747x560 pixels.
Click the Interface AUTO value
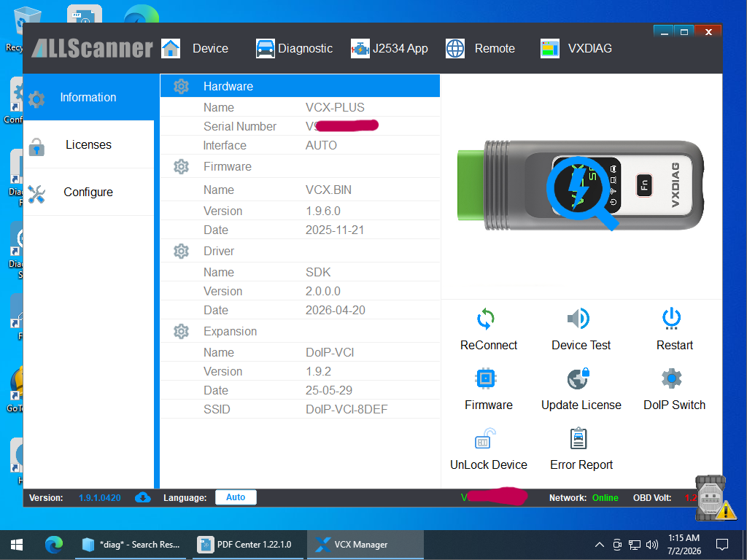[321, 145]
